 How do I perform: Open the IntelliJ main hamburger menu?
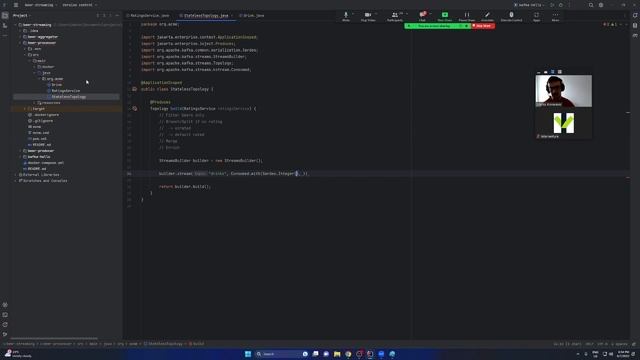click(x=16, y=5)
